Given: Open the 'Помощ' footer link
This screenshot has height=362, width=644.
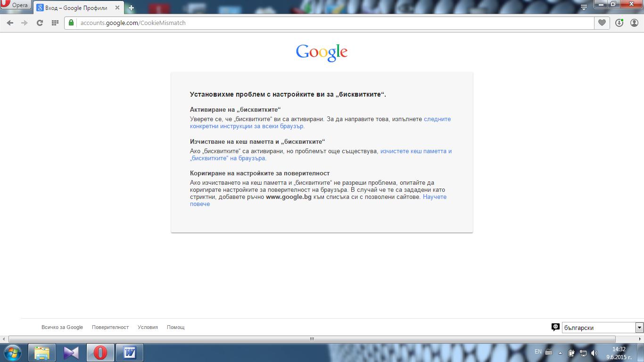Looking at the screenshot, I should click(x=175, y=327).
